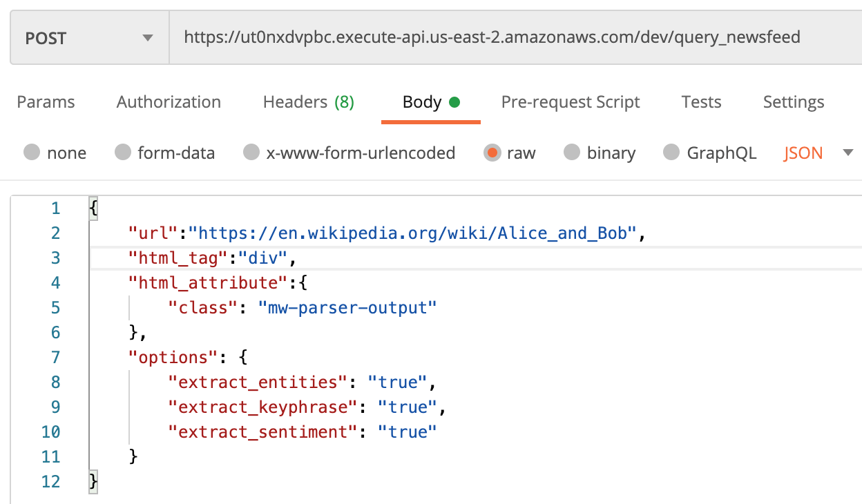Click the Body tab with green indicator
The width and height of the screenshot is (862, 504).
click(423, 101)
